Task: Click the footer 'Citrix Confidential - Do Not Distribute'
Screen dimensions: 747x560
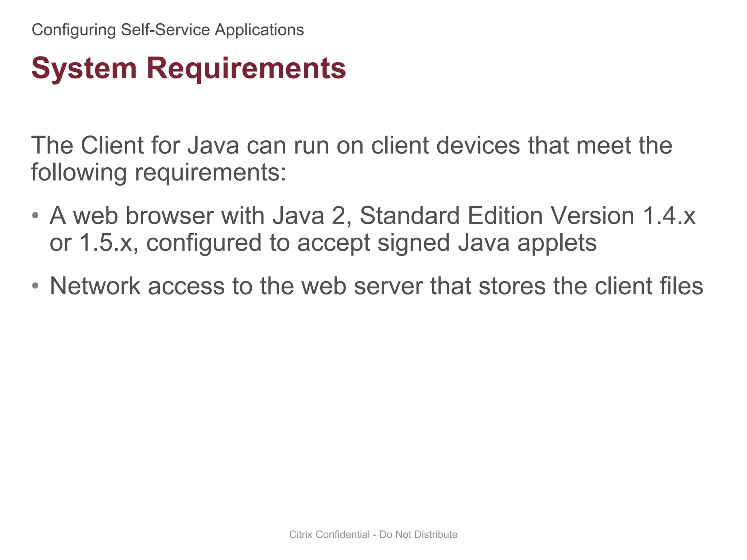Action: pyautogui.click(x=373, y=534)
